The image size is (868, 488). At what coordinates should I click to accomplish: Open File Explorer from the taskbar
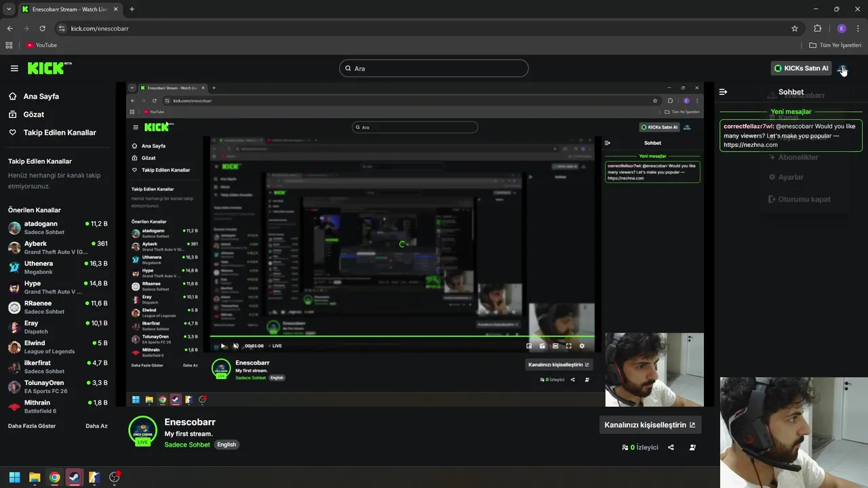click(35, 477)
